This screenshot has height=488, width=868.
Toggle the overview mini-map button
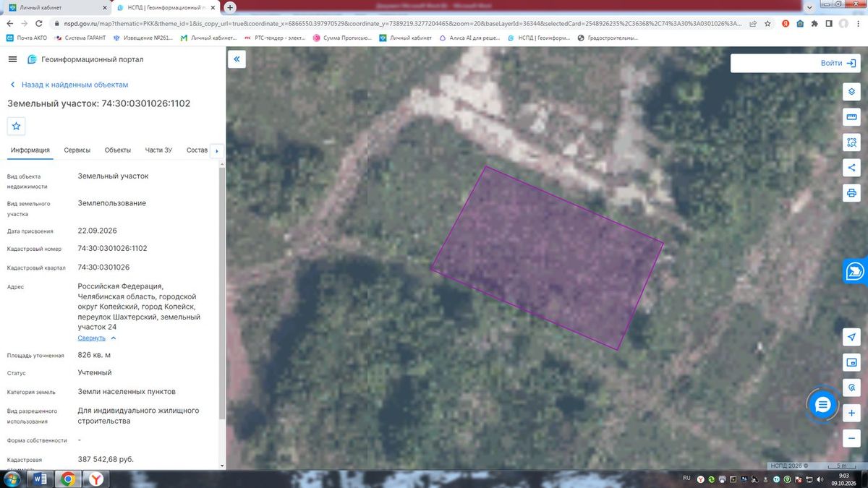click(851, 362)
